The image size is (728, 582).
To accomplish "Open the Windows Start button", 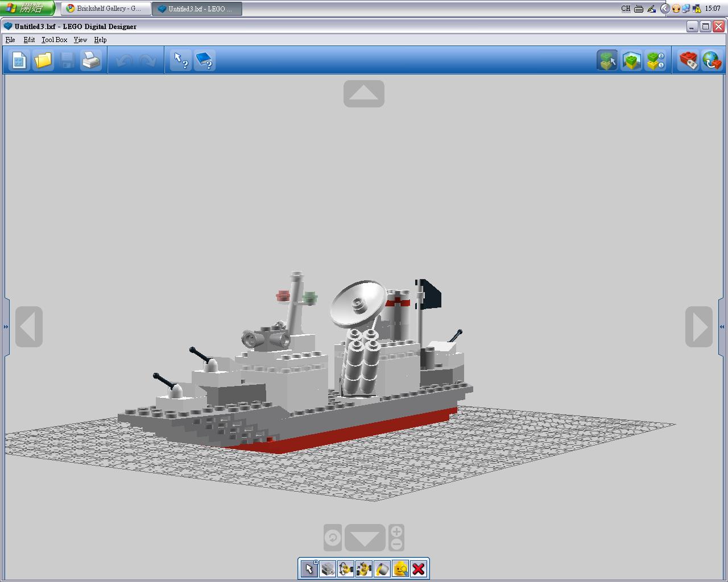I will [x=27, y=9].
